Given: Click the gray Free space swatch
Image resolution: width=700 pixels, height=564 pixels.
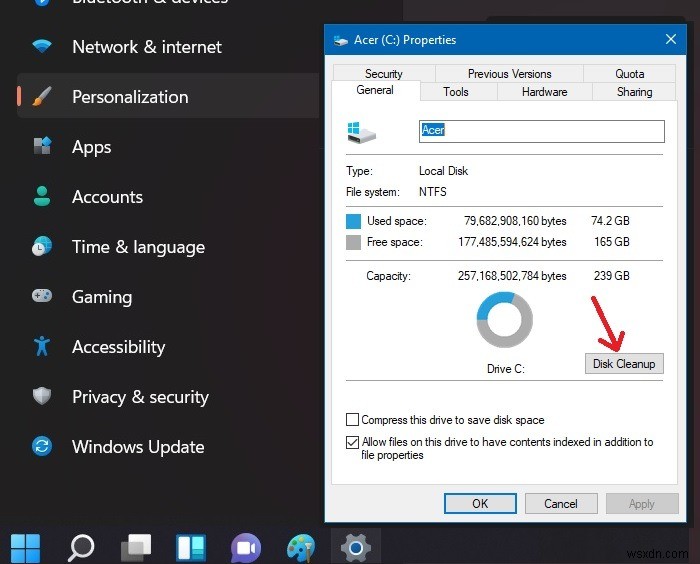Looking at the screenshot, I should coord(353,242).
